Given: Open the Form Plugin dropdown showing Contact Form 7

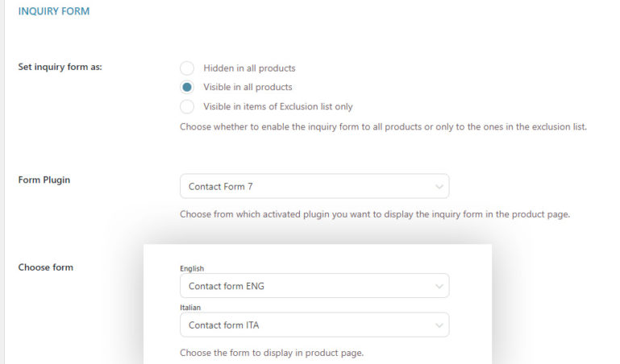Looking at the screenshot, I should (314, 186).
